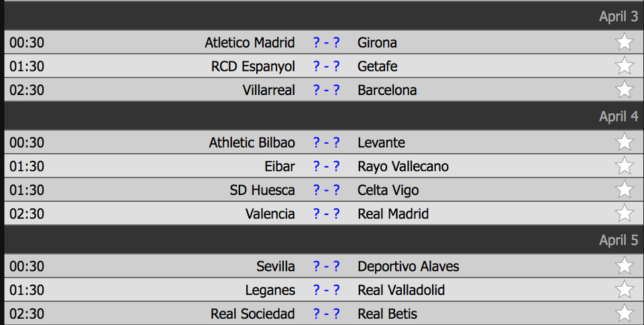Select the Real Madrid team name
This screenshot has width=644, height=325.
[393, 214]
